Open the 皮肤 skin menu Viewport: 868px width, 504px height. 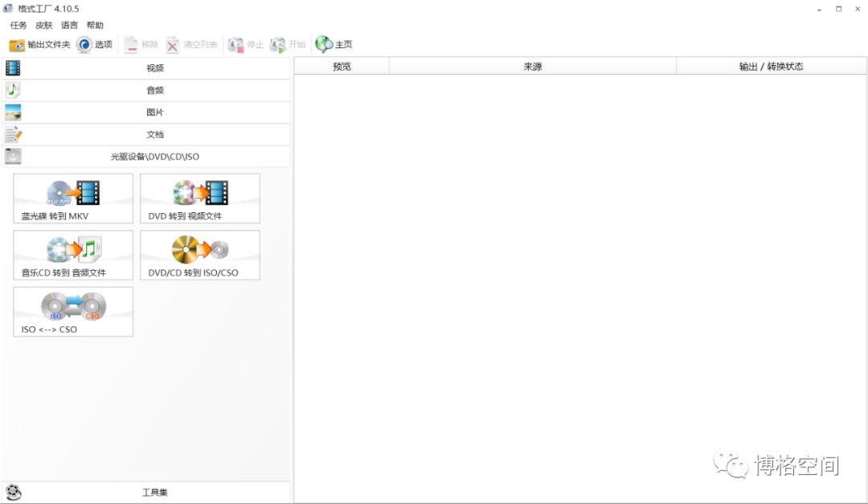43,26
